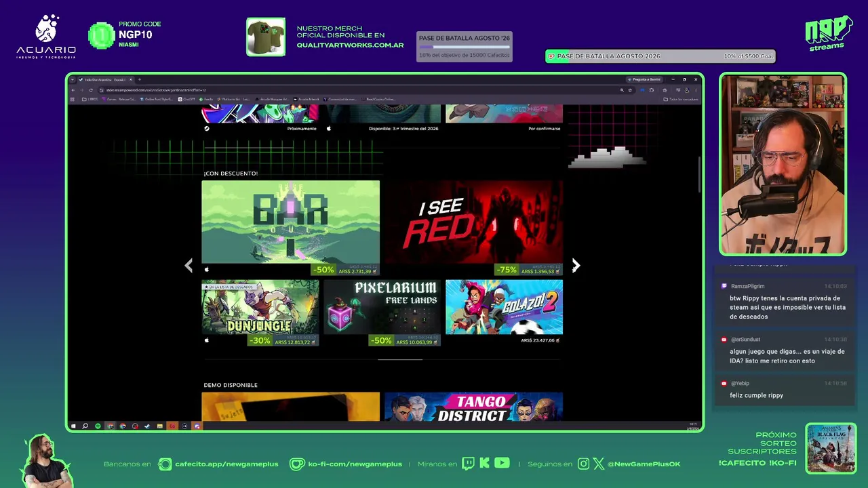868x488 pixels.
Task: Click the Twitch icon in the footer
Action: pos(468,464)
